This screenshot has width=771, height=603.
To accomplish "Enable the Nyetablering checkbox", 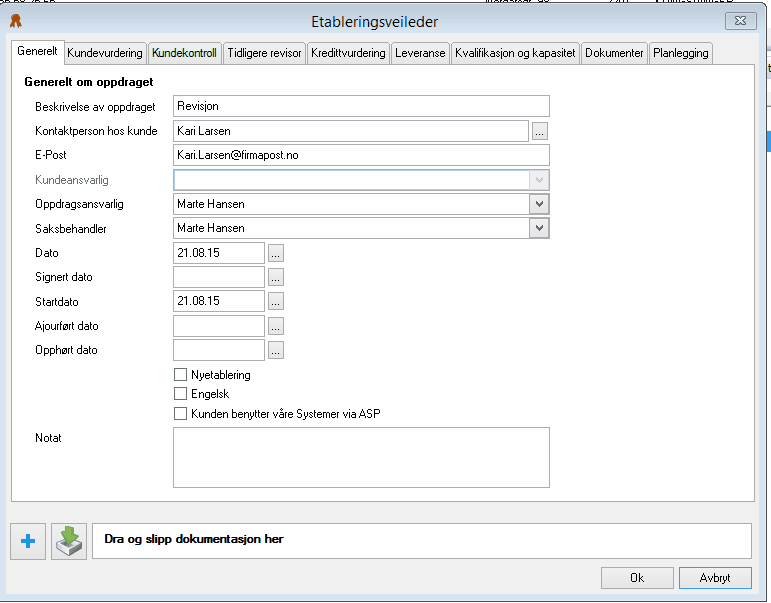I will click(180, 375).
